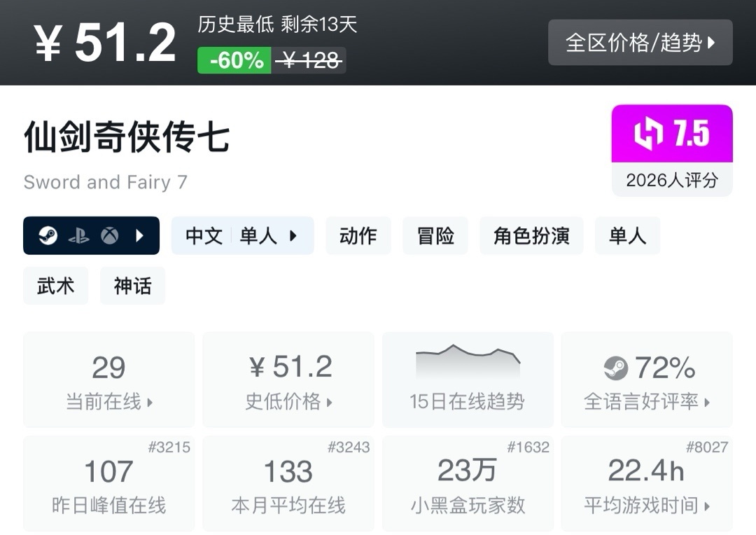Open the 本月平均在线 133 card
Image resolution: width=756 pixels, height=535 pixels.
coord(288,483)
